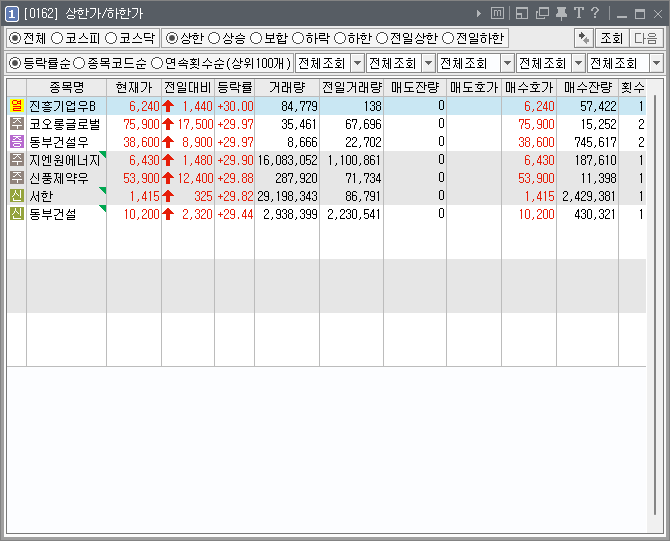
Task: Click the 조회 search button
Action: click(x=611, y=38)
